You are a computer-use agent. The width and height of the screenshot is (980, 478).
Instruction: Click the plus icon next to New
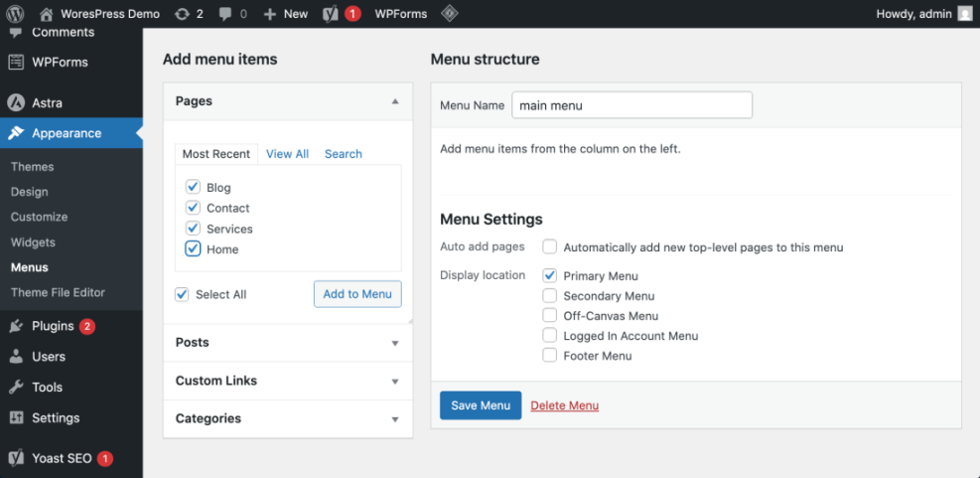[x=270, y=14]
